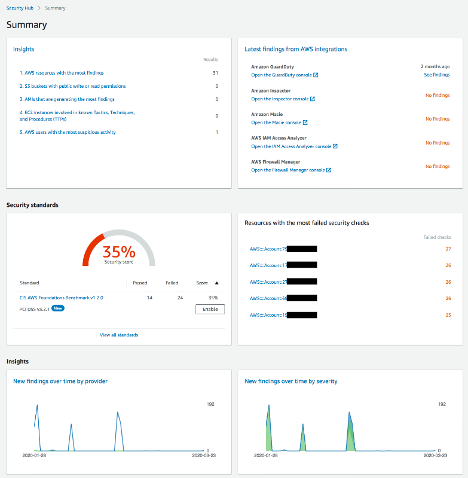
Task: Click the 35% security score gauge
Action: 119,248
